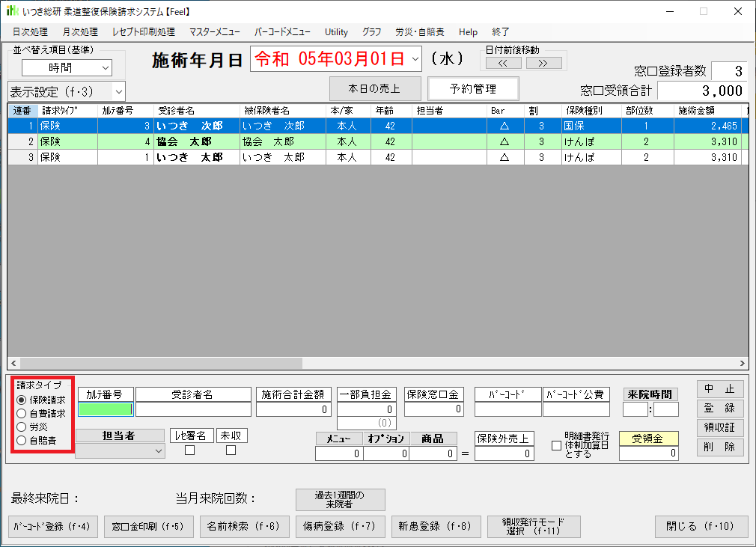Click the Bar triangle in row 3

pyautogui.click(x=504, y=157)
